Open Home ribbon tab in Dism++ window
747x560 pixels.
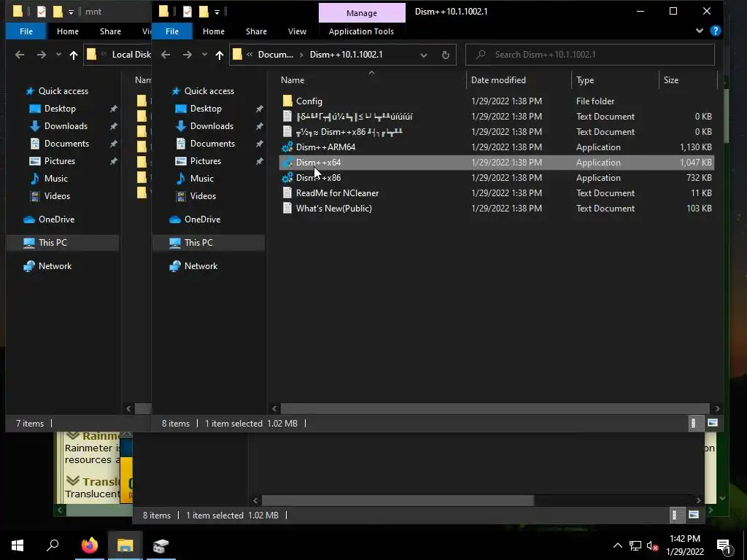[214, 31]
